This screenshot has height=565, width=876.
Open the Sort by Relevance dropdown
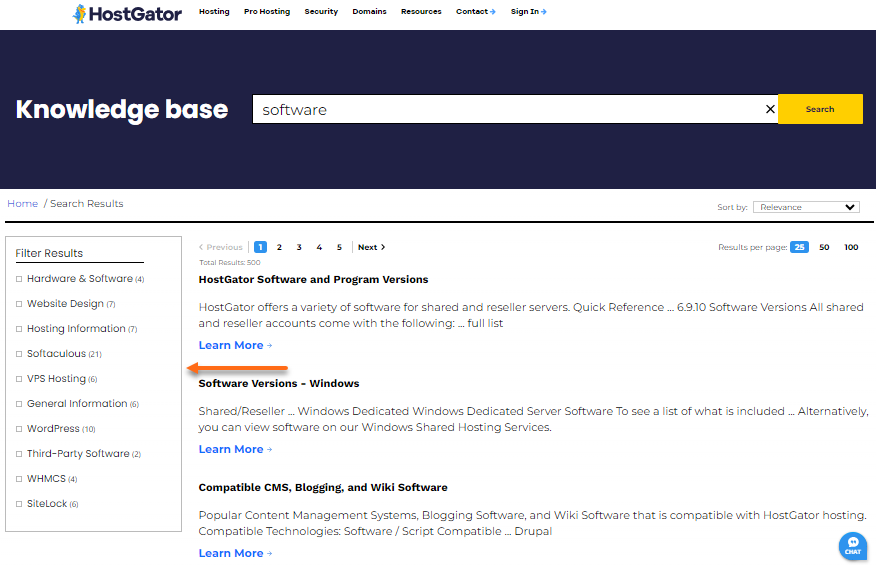tap(806, 207)
